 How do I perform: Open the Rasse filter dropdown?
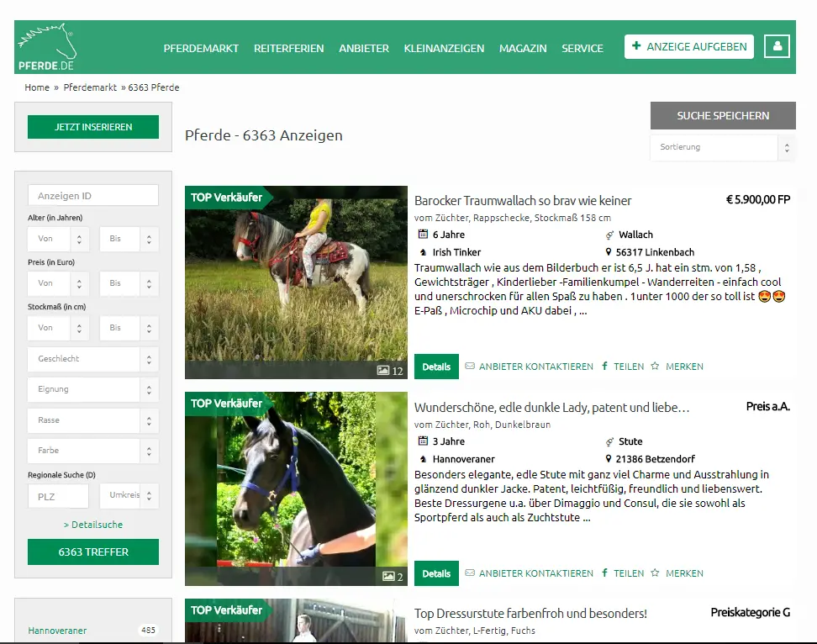92,420
